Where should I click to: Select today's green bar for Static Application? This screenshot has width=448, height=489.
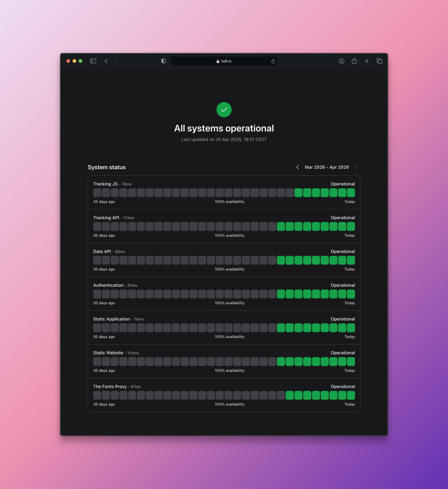351,328
